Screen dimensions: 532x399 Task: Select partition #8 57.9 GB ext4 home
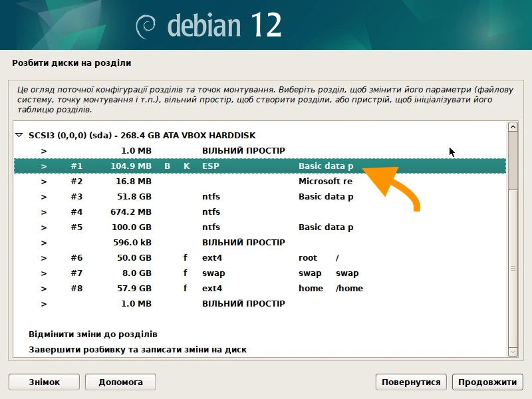click(260, 288)
